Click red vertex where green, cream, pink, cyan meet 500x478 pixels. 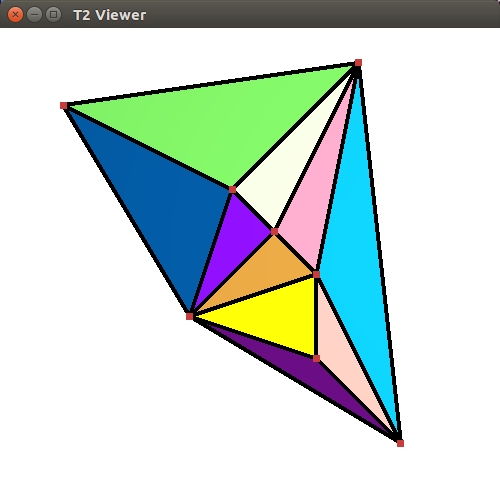pyautogui.click(x=358, y=63)
